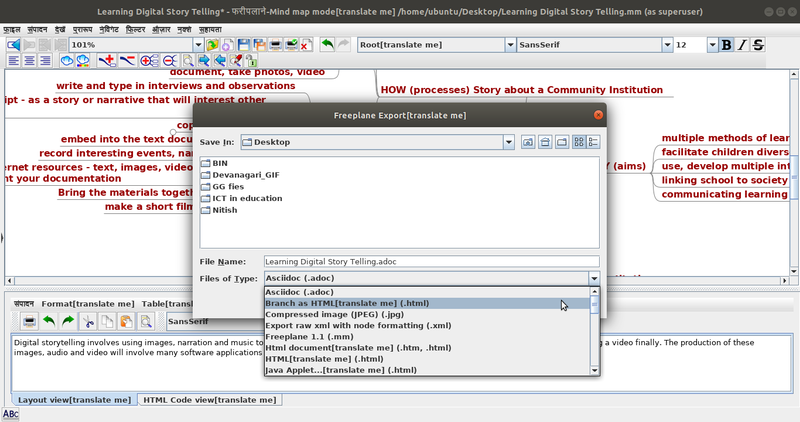Image resolution: width=800 pixels, height=422 pixels.
Task: Toggle Bold formatting button
Action: [726, 45]
